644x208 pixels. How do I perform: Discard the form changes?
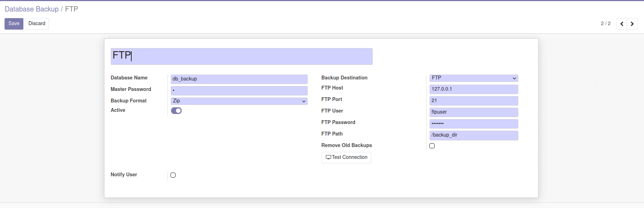coord(37,24)
